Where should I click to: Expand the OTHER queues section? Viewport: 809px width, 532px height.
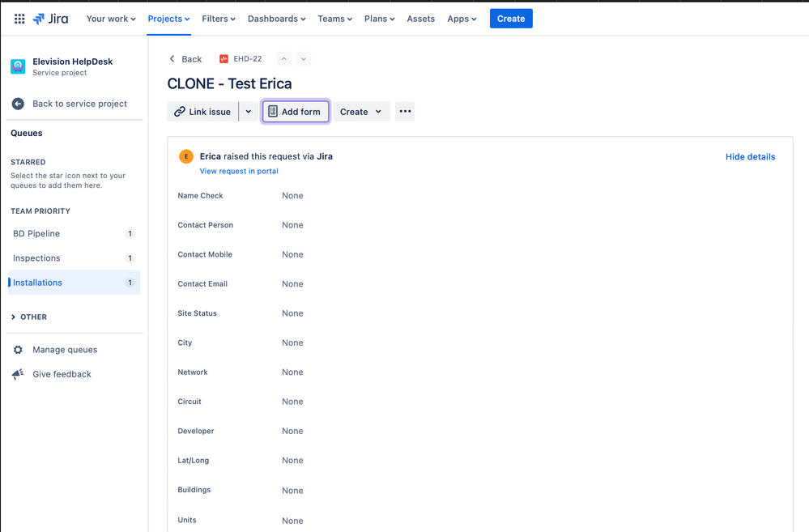[x=29, y=317]
